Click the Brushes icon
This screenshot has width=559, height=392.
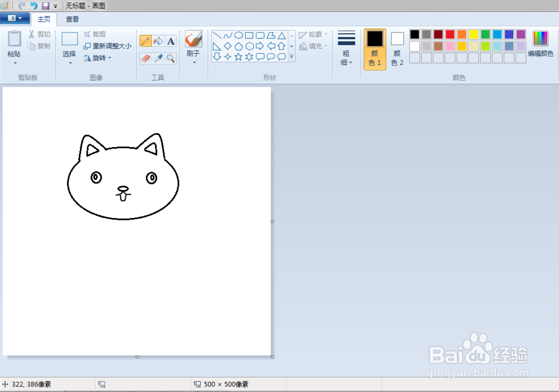(x=193, y=39)
